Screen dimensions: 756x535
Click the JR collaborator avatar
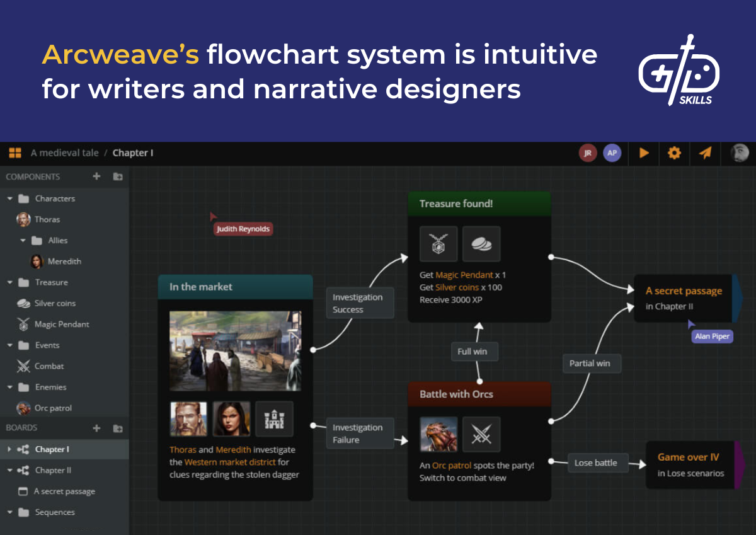[588, 152]
